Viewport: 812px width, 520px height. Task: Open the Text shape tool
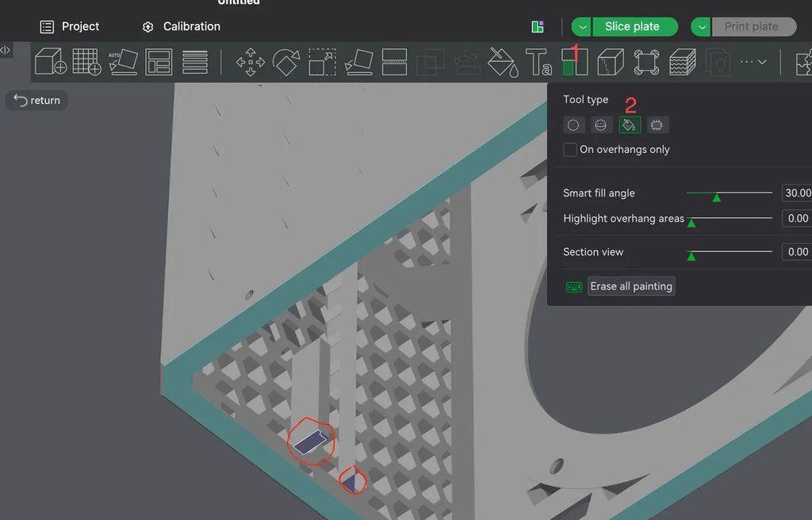pos(538,62)
